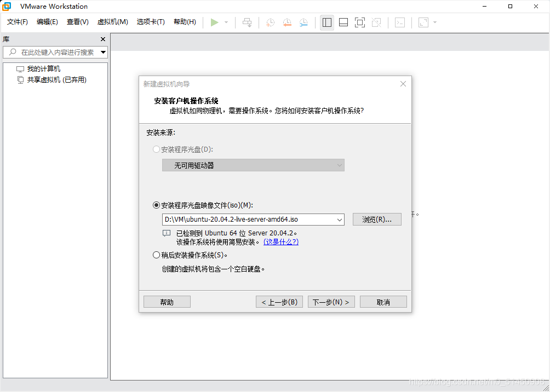The image size is (550, 392).
Task: Click the 安装来源: label
Action: point(161,133)
